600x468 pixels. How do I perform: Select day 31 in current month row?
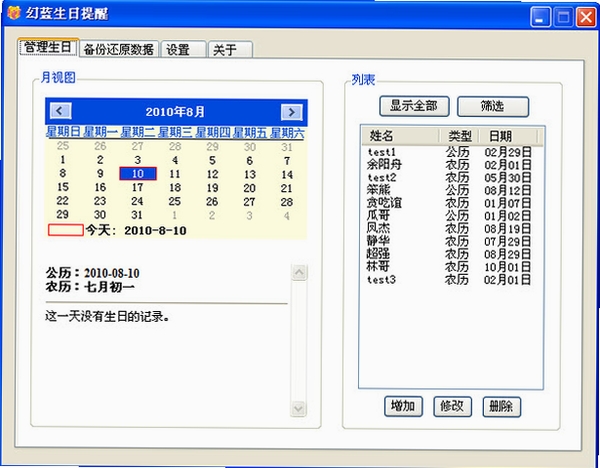[137, 215]
